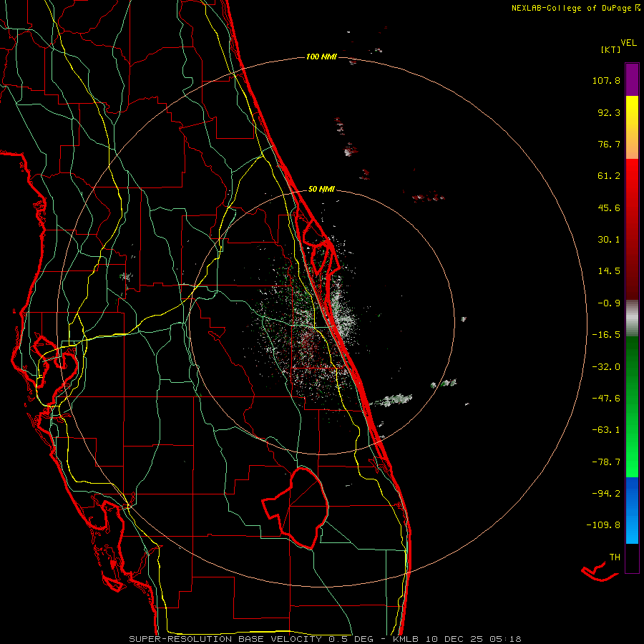Click the -47.6 velocity scale value
644x644 pixels.
coord(606,399)
